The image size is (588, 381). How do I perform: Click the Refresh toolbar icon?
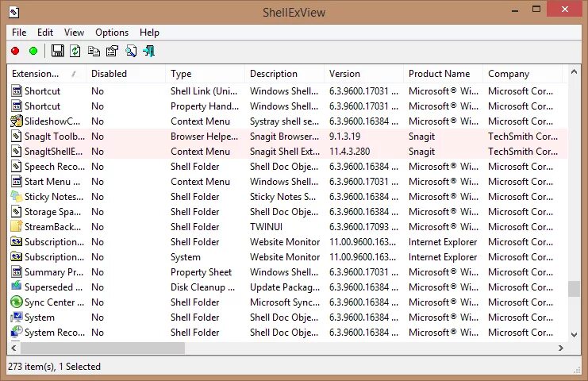pyautogui.click(x=75, y=51)
